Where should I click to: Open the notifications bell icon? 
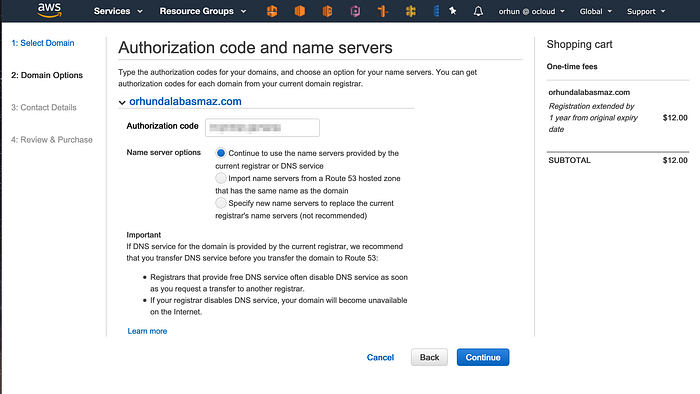[478, 11]
